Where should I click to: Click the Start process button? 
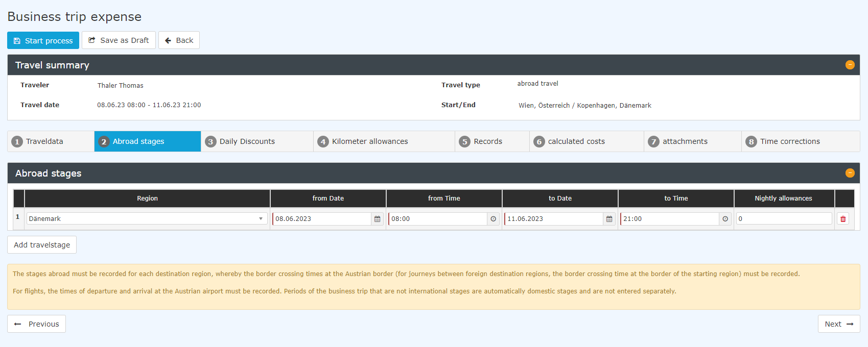point(43,40)
